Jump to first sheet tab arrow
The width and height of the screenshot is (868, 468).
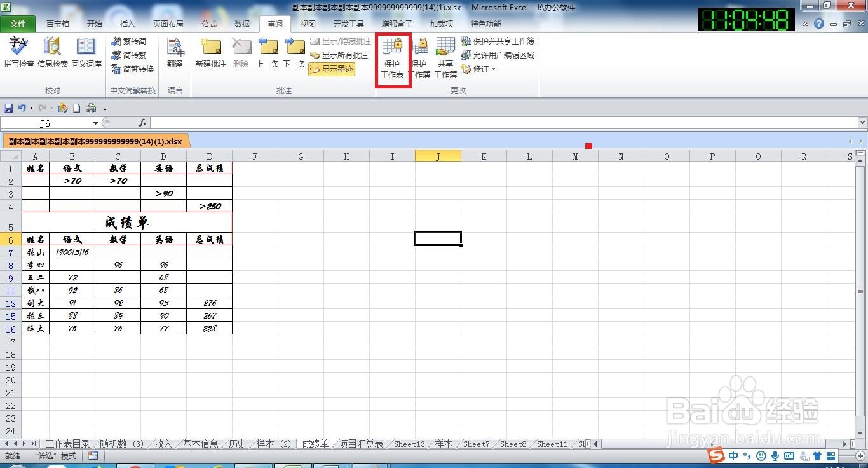tap(7, 444)
